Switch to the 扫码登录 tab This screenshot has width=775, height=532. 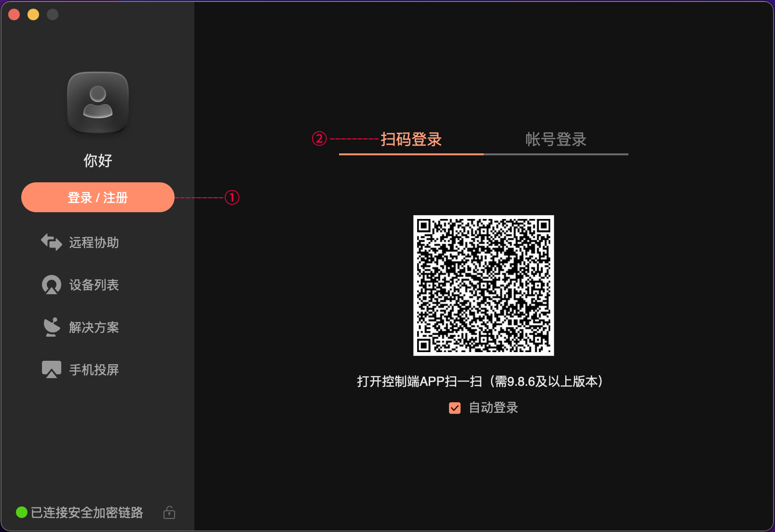coord(411,140)
